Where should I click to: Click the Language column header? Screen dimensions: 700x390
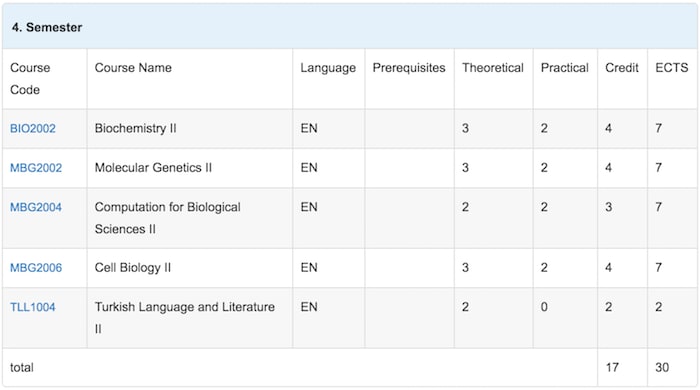[328, 68]
